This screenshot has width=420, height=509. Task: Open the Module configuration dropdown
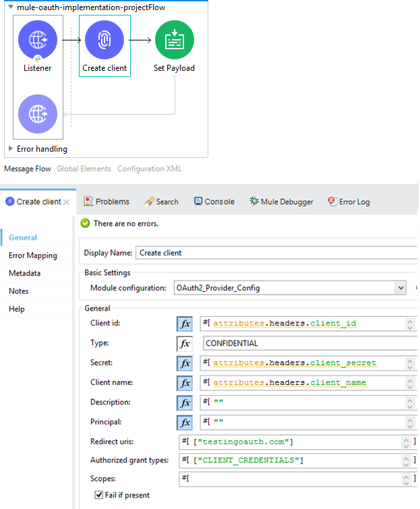pyautogui.click(x=401, y=288)
